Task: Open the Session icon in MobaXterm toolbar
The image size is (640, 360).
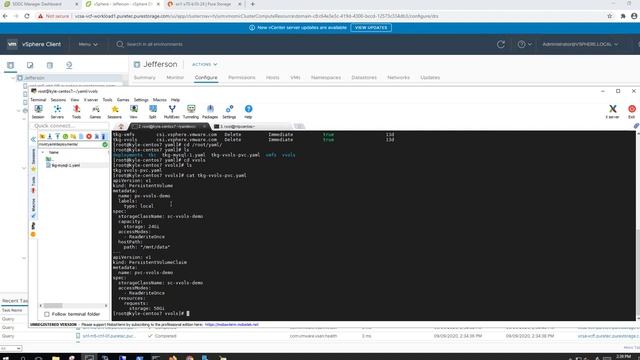Action: click(x=38, y=111)
